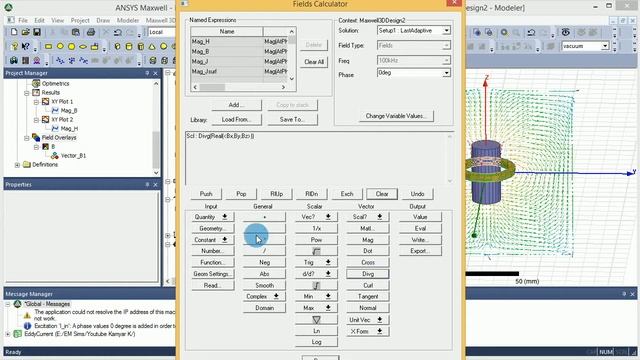This screenshot has width=640, height=360.
Task: Click the Eval output button
Action: click(420, 228)
